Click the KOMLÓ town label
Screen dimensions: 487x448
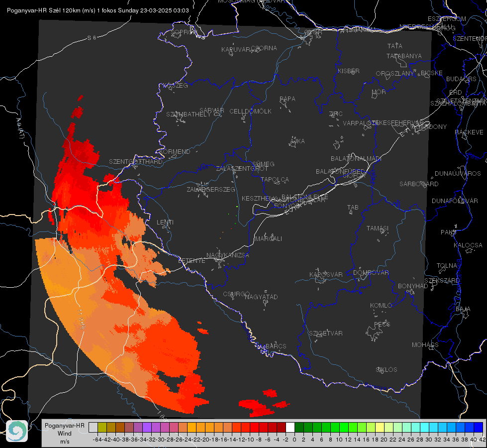tap(381, 306)
